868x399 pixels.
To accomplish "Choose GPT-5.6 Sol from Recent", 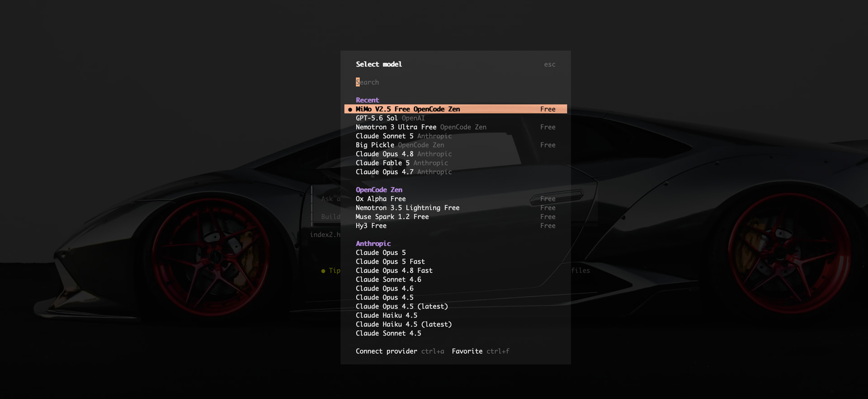I will click(x=455, y=118).
